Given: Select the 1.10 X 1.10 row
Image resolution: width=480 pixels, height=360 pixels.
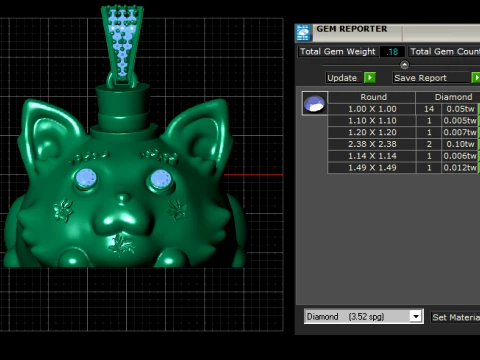Looking at the screenshot, I should (404, 121).
